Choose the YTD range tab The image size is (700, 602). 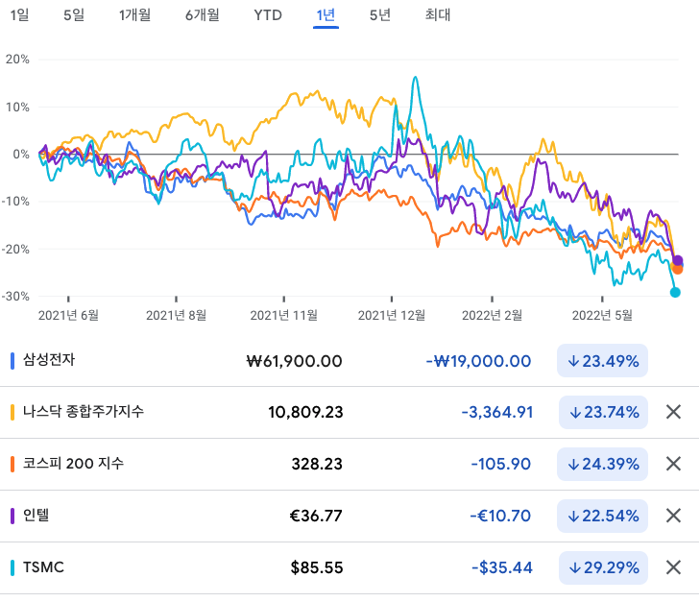(268, 15)
